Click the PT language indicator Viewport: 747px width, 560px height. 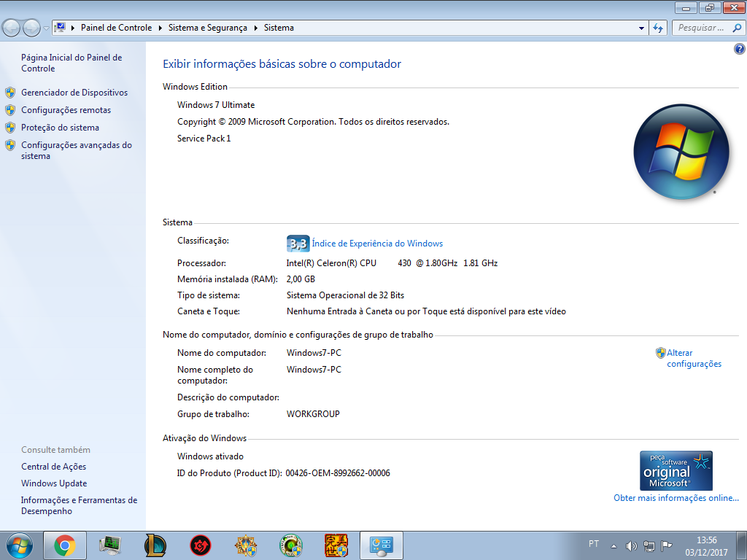tap(594, 544)
